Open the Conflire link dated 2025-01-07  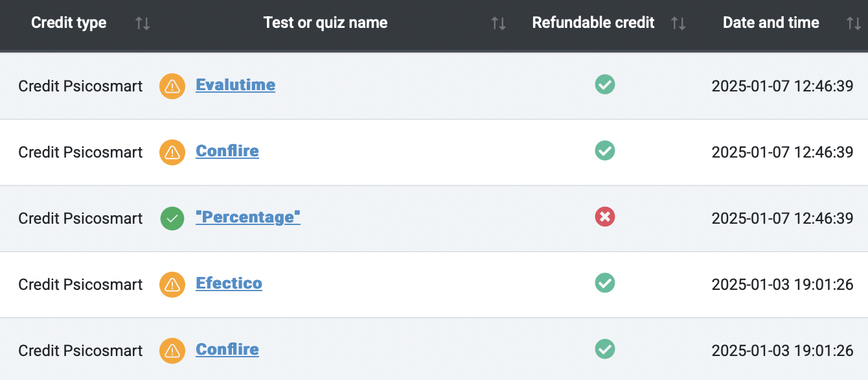(x=227, y=151)
